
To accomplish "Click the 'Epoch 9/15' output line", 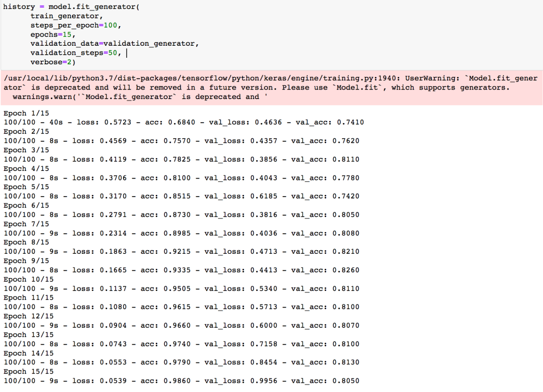I will click(26, 261).
